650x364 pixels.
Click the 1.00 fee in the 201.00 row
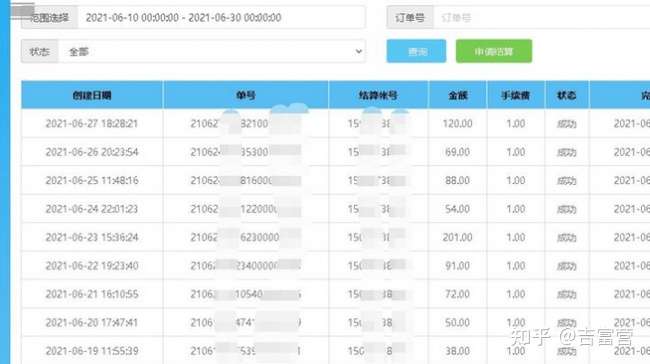pos(516,237)
